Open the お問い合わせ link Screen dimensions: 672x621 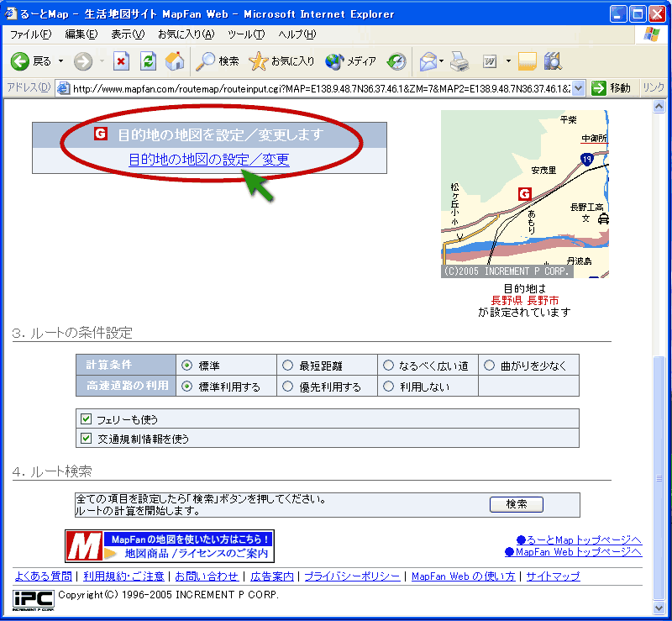click(207, 576)
